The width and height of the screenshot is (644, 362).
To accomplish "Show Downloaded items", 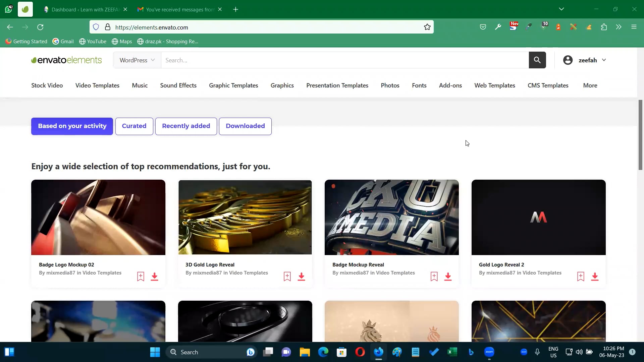I will (x=245, y=126).
